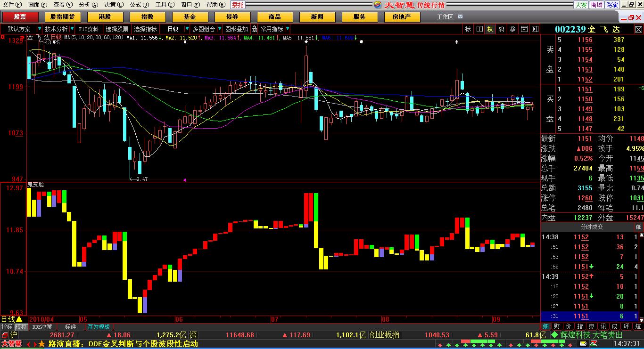Click the 选择股票 toolbar button

click(x=117, y=29)
